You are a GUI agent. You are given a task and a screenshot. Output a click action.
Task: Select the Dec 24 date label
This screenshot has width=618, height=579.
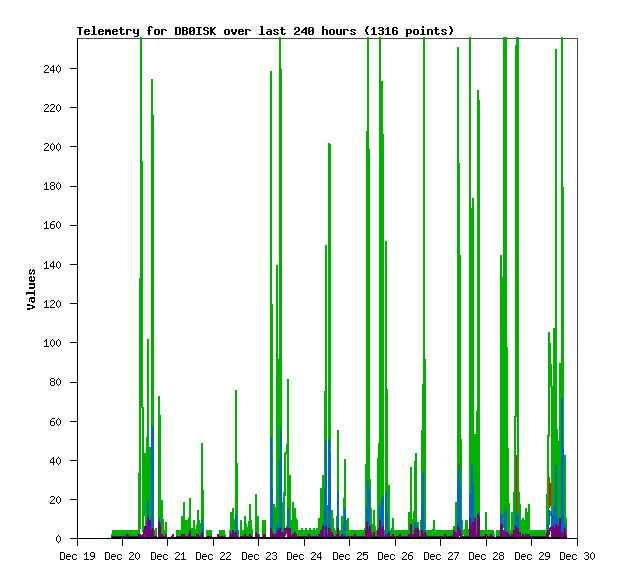click(304, 556)
